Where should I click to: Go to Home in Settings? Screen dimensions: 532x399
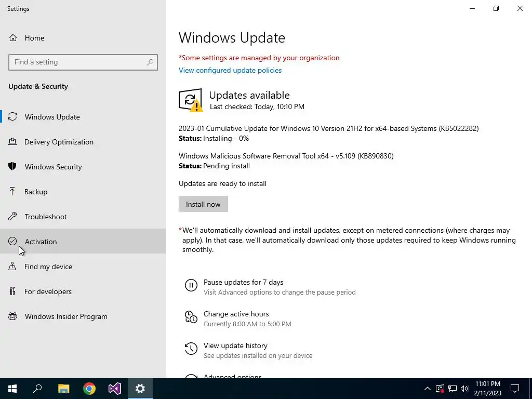click(x=83, y=37)
